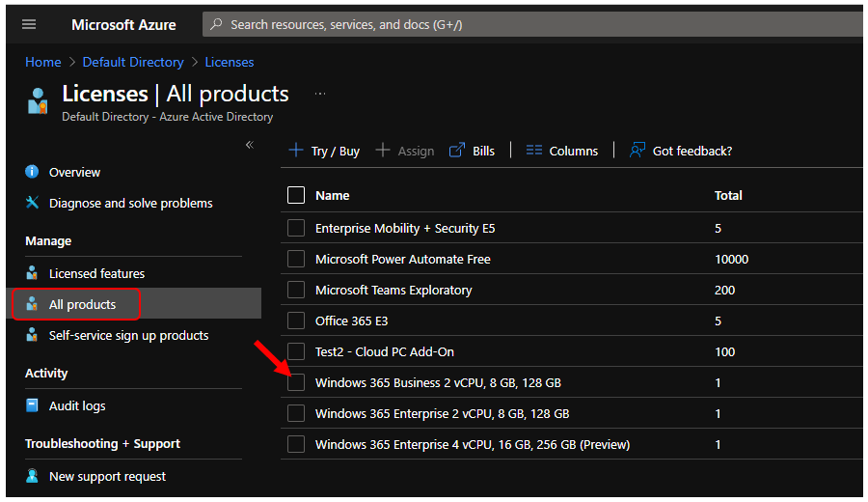Click the 100 total value
This screenshot has width=868, height=502.
[724, 351]
